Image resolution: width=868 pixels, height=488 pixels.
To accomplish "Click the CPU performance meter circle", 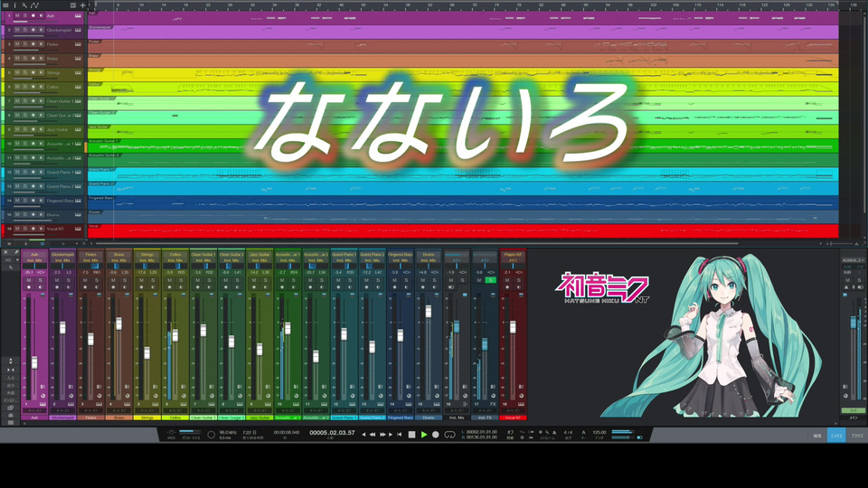I will click(211, 435).
